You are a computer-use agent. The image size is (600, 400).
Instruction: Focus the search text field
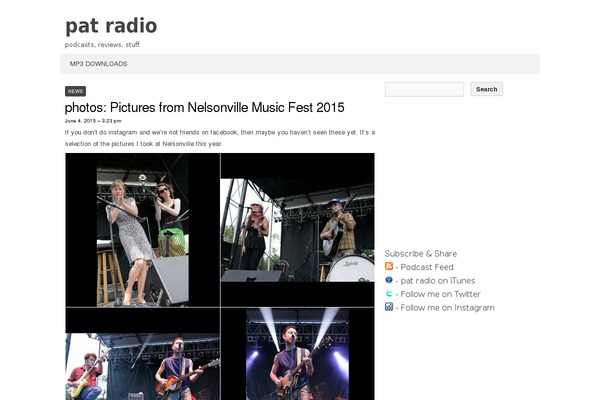[x=424, y=89]
